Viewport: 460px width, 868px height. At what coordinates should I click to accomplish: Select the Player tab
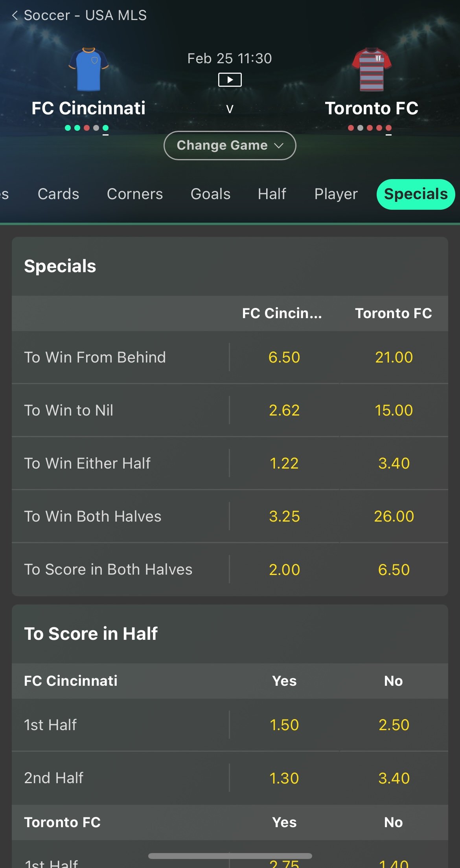click(x=336, y=194)
